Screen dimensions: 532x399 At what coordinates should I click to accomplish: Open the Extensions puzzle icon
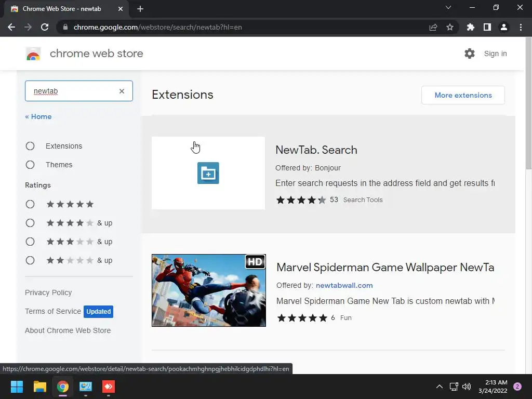pos(471,27)
